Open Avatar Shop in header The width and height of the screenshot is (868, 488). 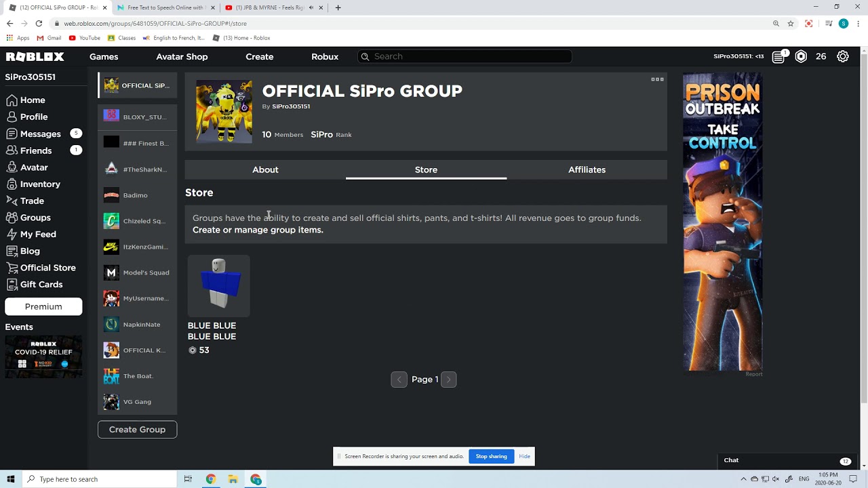182,57
